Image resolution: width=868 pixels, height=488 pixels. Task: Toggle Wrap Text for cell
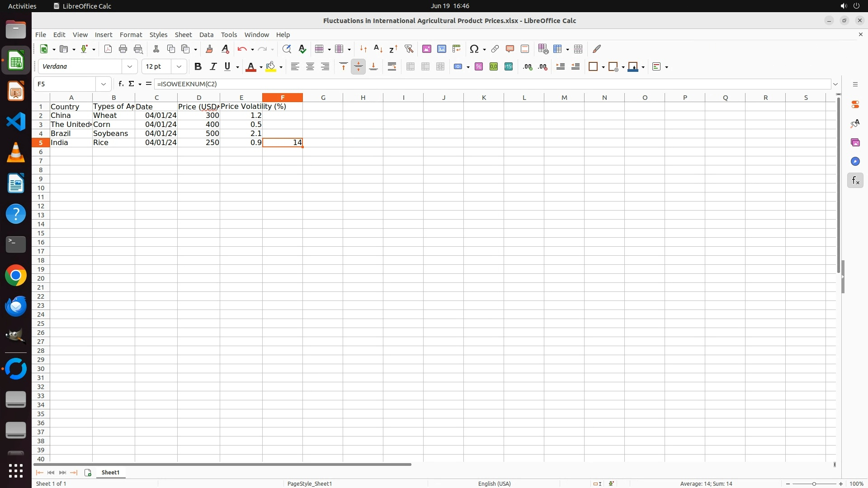(392, 67)
